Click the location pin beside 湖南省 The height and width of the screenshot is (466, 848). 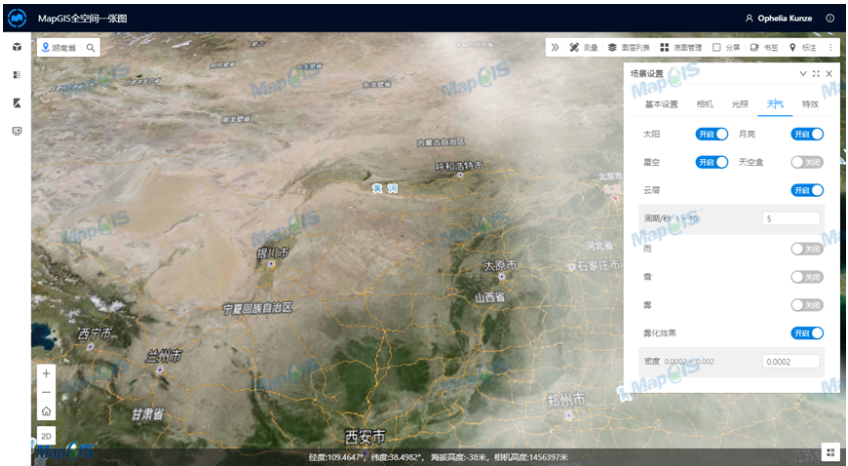coord(46,48)
